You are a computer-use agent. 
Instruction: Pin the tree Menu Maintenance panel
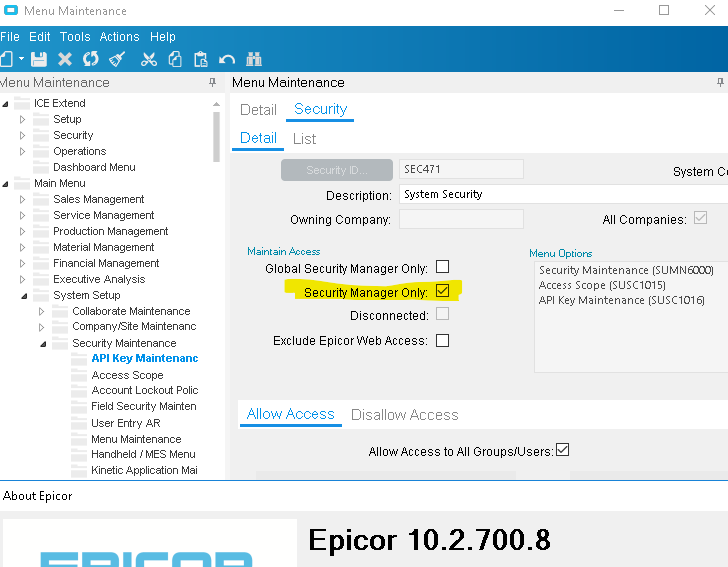212,82
